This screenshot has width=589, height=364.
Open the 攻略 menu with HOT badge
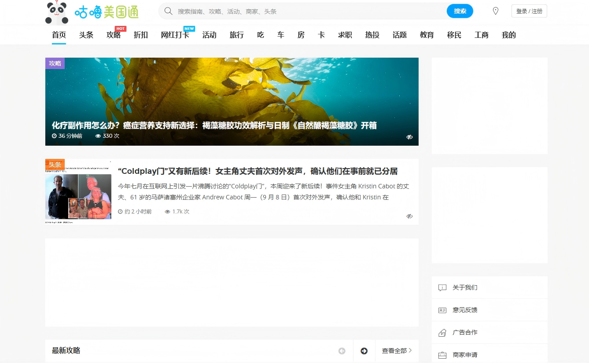pyautogui.click(x=114, y=35)
